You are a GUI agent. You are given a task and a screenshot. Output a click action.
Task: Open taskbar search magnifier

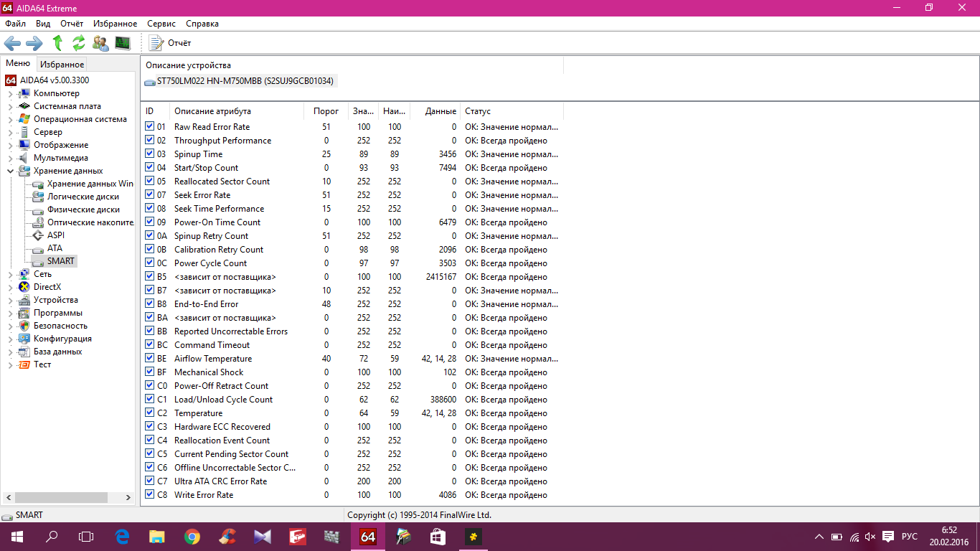52,536
